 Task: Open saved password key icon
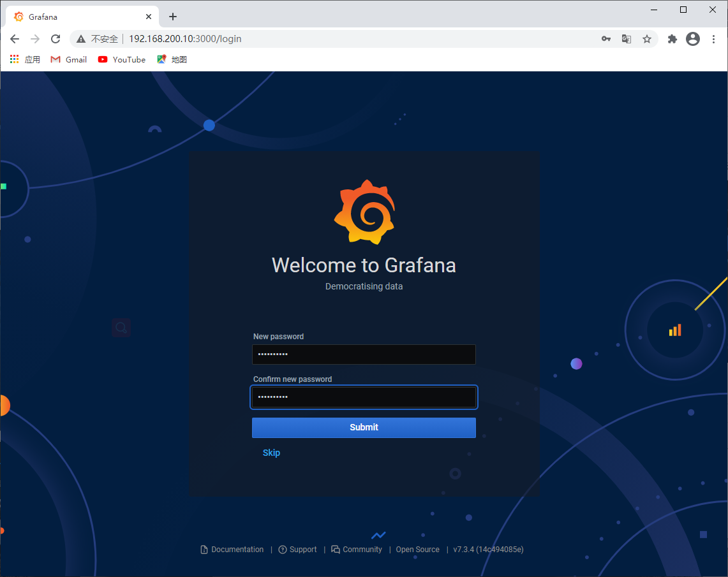[x=606, y=39]
